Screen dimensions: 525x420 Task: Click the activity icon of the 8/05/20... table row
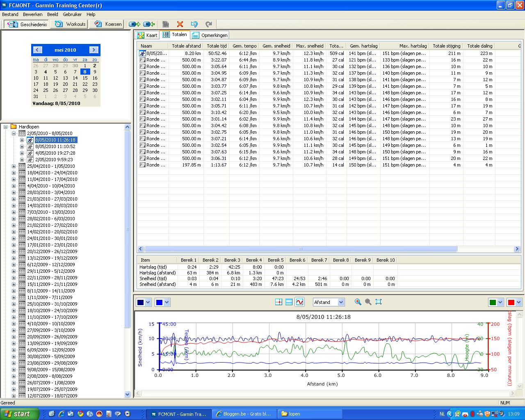click(142, 53)
